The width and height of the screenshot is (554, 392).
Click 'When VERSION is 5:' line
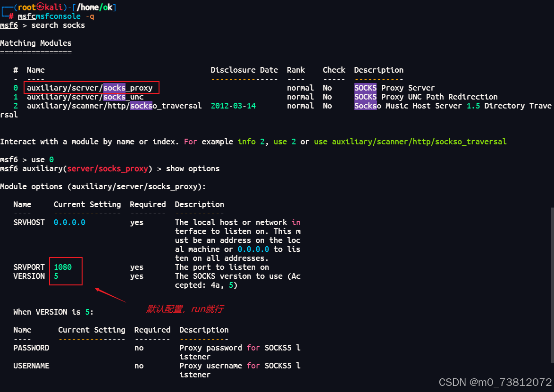click(53, 312)
